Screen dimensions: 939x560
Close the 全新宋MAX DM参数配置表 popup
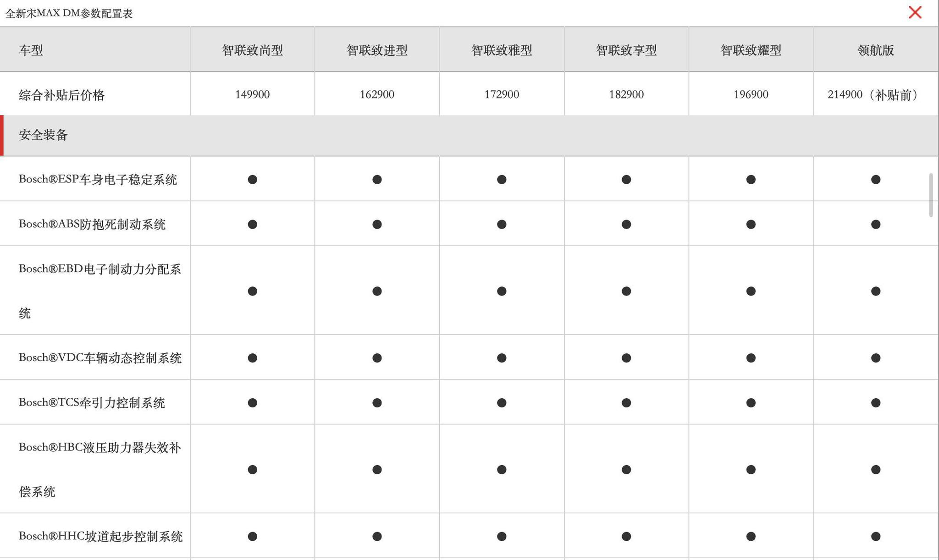tap(915, 12)
